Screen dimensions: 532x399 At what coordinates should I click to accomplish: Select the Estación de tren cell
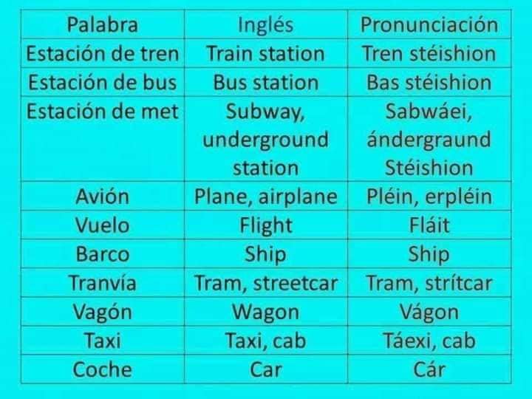coord(103,53)
